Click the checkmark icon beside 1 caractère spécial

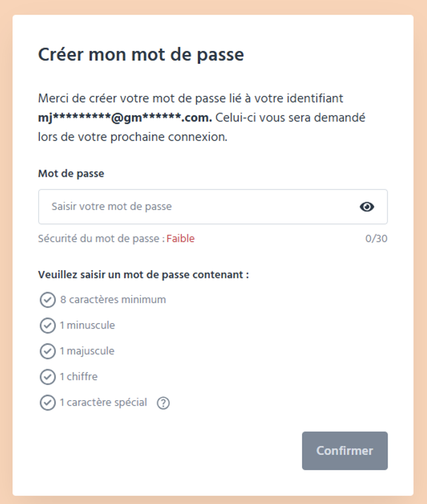[47, 403]
